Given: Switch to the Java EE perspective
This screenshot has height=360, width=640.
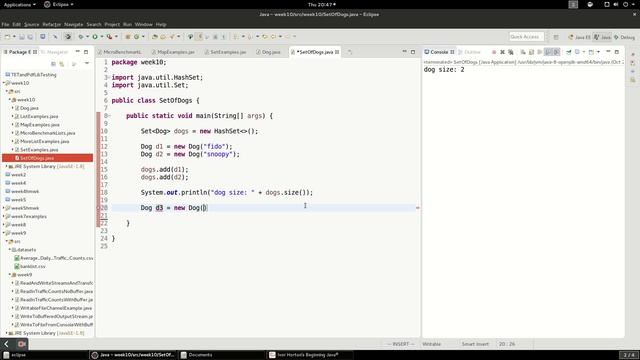Looking at the screenshot, I should pos(579,37).
